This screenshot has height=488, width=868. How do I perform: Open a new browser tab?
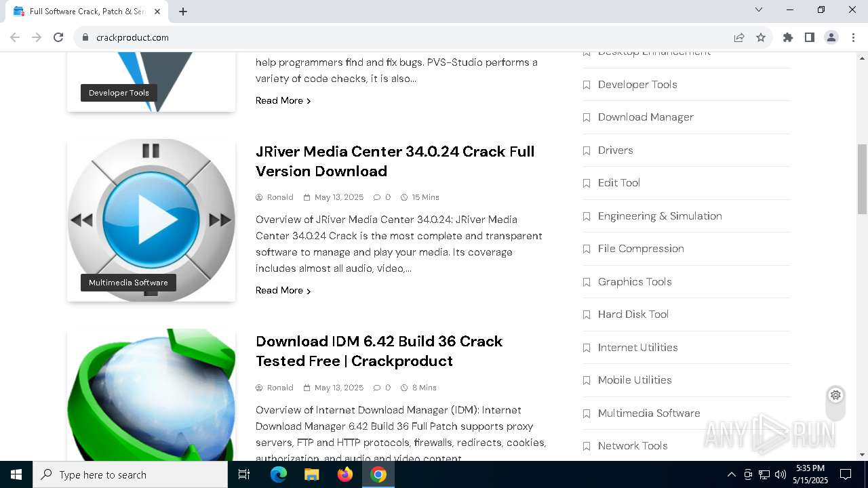[183, 12]
